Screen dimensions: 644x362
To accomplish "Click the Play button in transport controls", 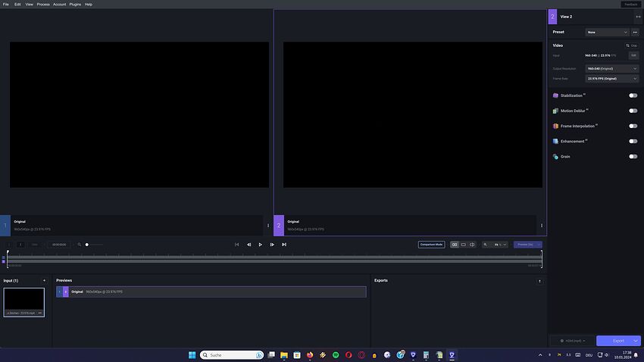I will tap(260, 245).
